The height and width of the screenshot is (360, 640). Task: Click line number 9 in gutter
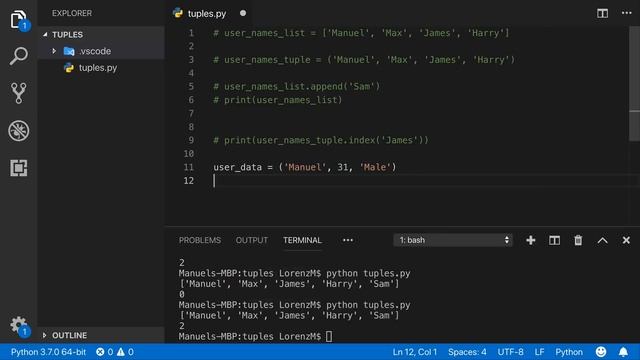coord(191,140)
